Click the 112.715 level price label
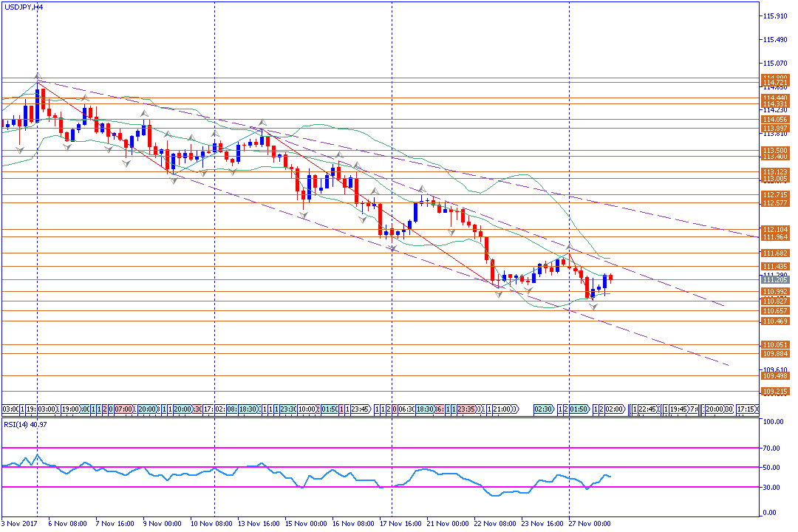Image resolution: width=798 pixels, height=532 pixels. [774, 195]
